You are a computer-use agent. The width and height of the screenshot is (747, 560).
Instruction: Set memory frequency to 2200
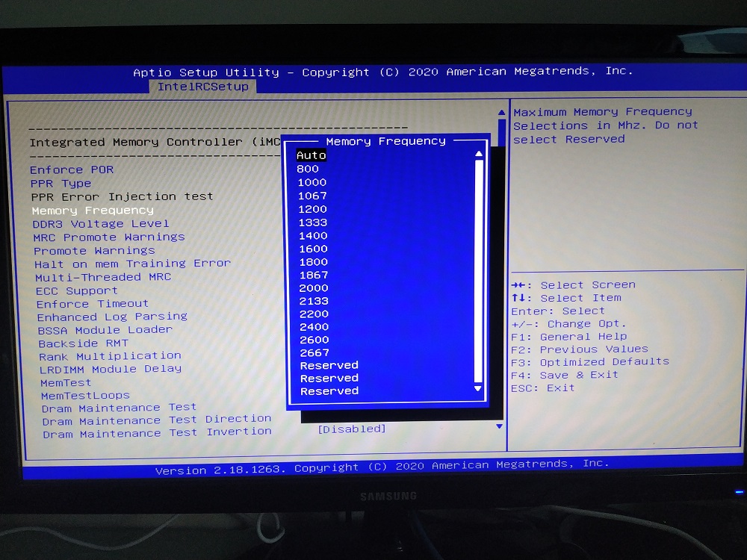tap(314, 314)
